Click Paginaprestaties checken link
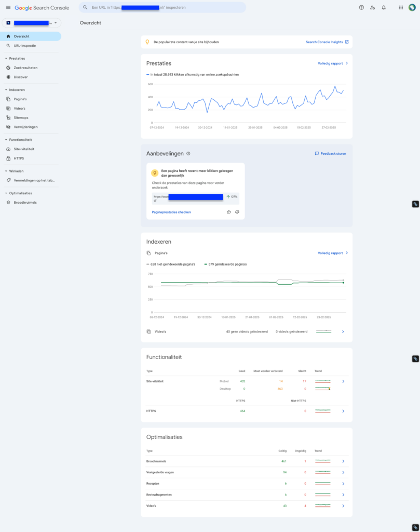The image size is (420, 532). click(171, 212)
